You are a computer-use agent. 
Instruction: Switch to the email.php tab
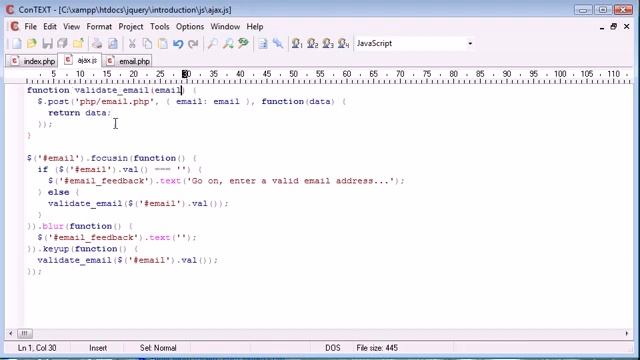(128, 61)
